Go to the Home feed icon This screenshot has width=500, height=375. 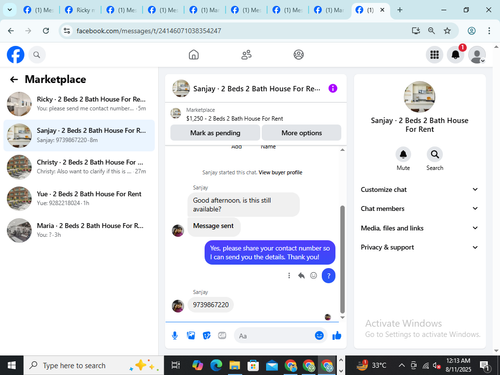coord(194,55)
